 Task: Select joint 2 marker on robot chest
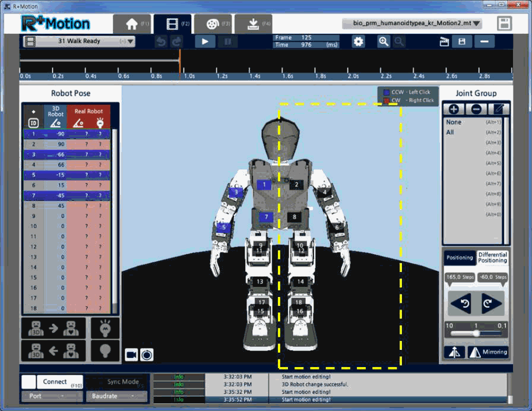pyautogui.click(x=296, y=185)
